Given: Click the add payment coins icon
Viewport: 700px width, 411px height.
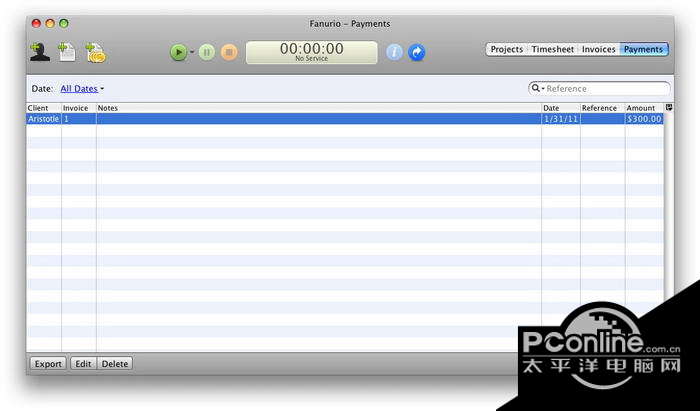Looking at the screenshot, I should (96, 53).
